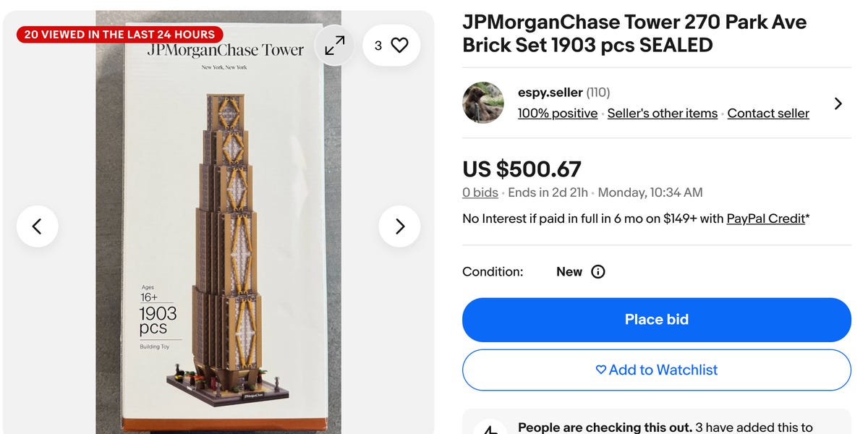Open the seller's profile avatar

[483, 103]
